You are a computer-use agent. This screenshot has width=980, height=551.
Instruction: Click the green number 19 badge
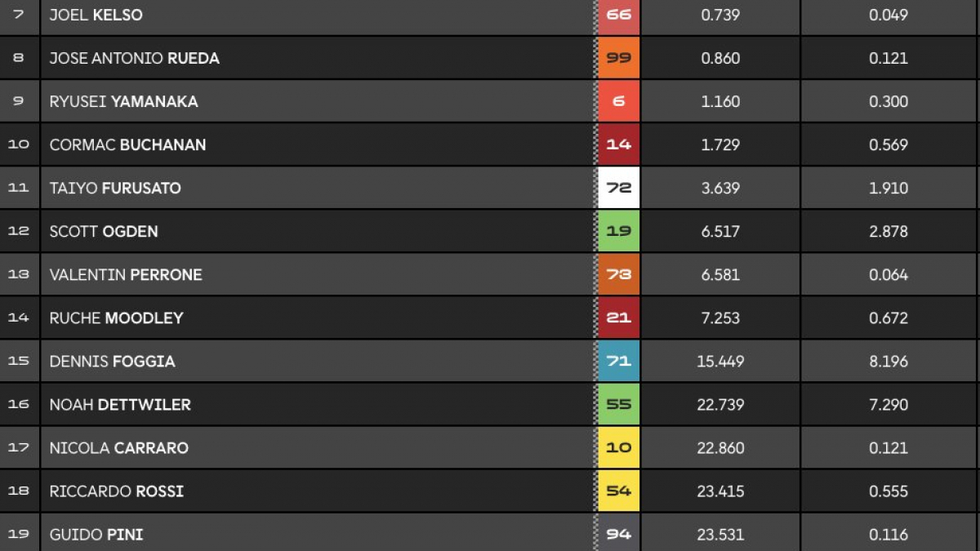point(618,231)
